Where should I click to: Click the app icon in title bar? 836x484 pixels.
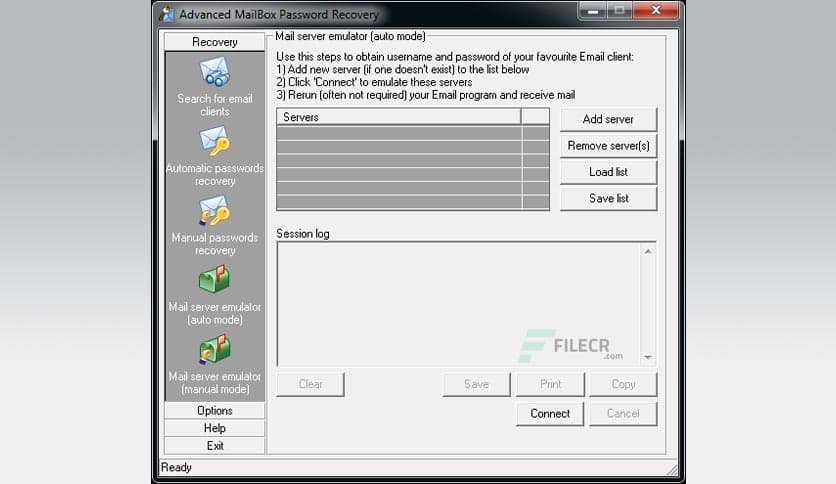(166, 14)
